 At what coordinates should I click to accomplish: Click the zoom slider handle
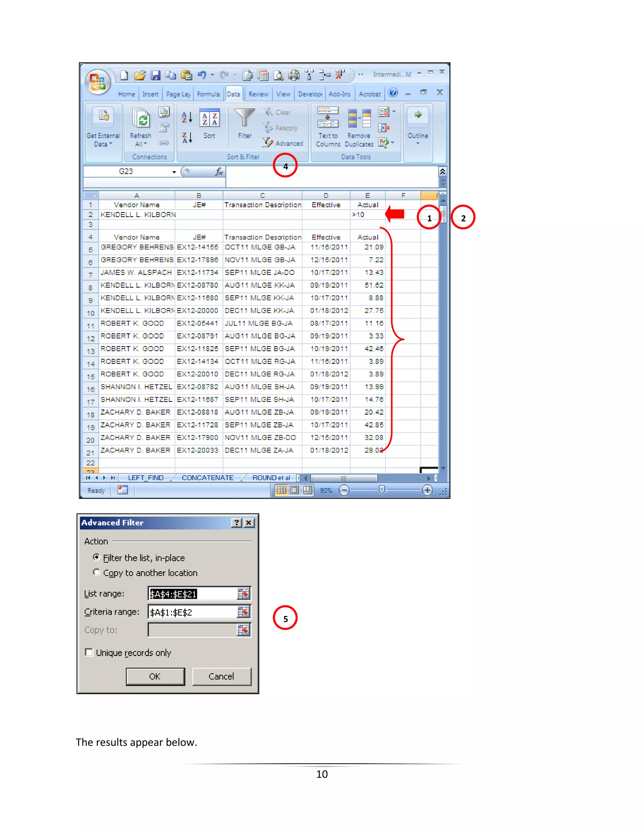[381, 490]
